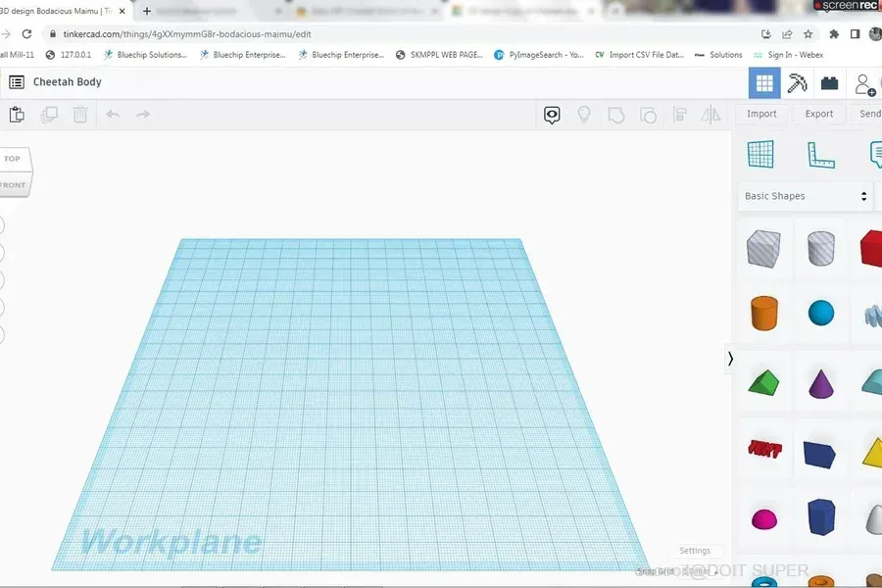
Task: Switch to the 3D design grid view
Action: [x=764, y=83]
